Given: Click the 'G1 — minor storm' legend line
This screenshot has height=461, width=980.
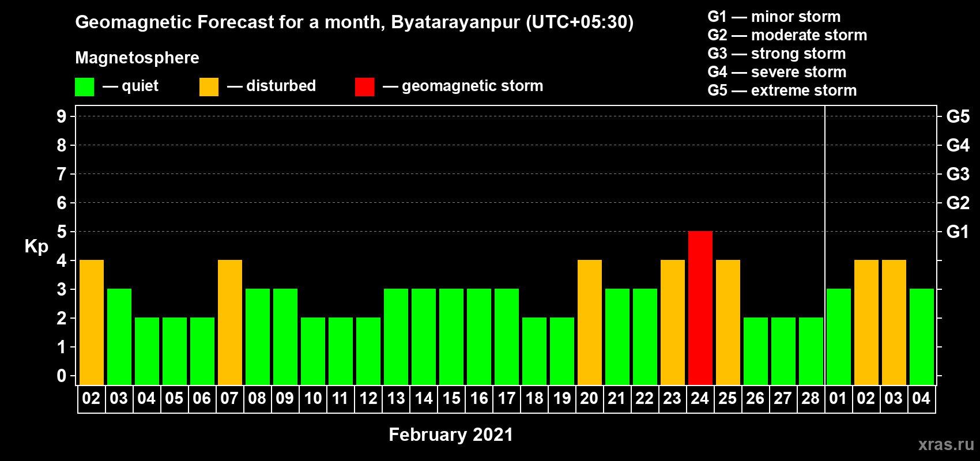Looking at the screenshot, I should (x=774, y=17).
